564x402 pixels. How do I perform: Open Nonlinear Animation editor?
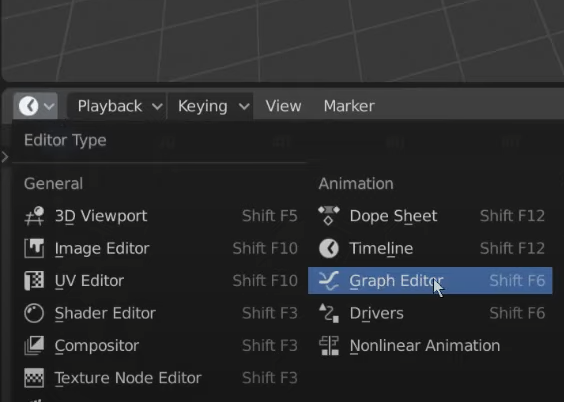(x=430, y=345)
